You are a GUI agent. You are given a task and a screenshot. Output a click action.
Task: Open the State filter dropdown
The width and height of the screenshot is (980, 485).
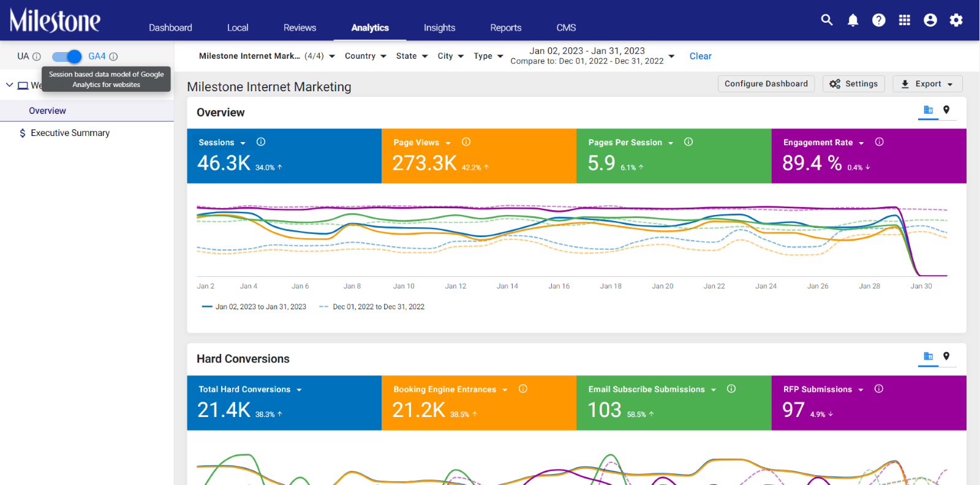coord(412,56)
